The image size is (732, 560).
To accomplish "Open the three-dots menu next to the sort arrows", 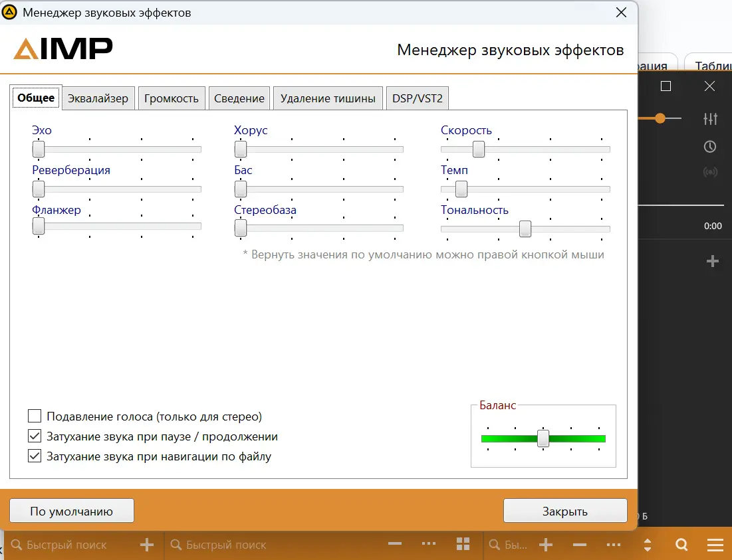I will (614, 545).
